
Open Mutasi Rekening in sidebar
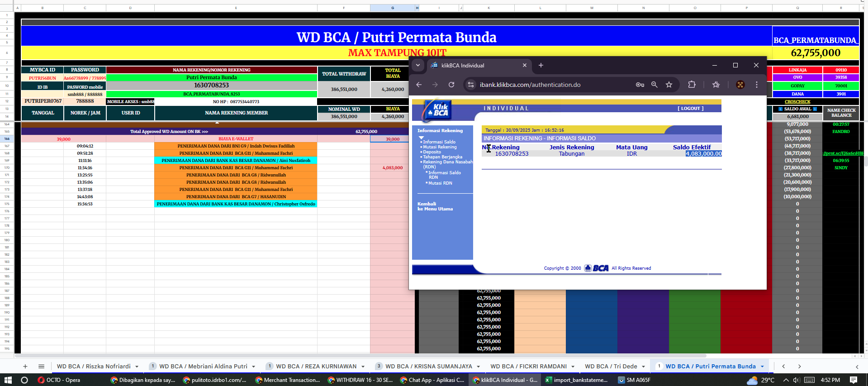tap(440, 147)
